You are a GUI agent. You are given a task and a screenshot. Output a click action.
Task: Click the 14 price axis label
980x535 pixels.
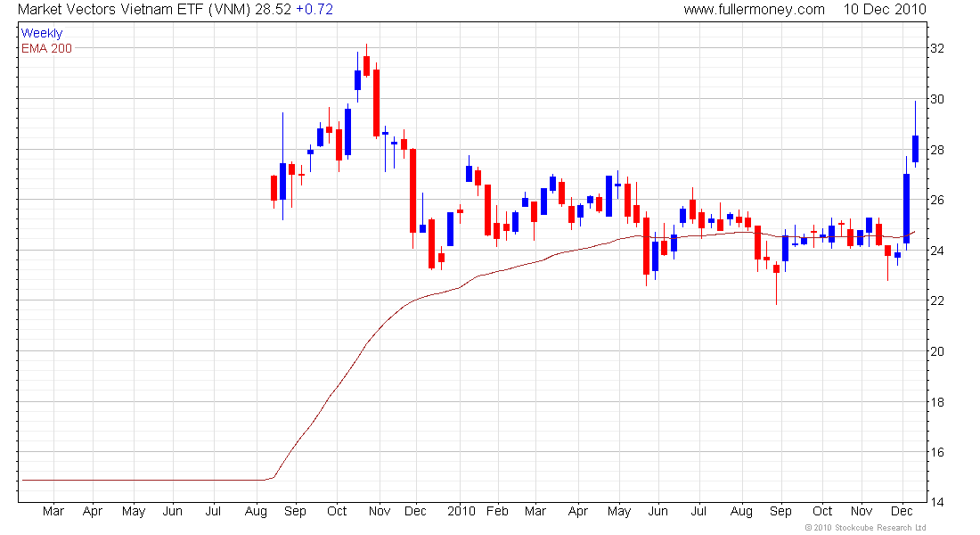937,502
